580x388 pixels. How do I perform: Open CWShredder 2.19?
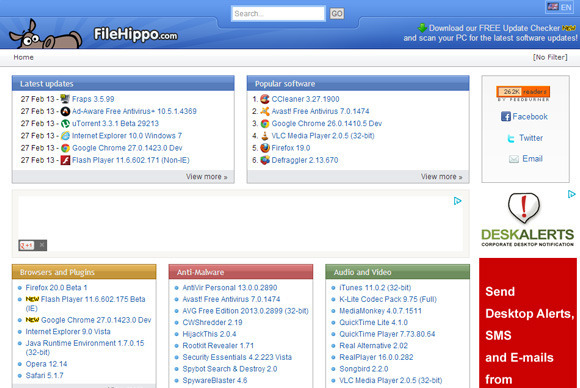212,323
